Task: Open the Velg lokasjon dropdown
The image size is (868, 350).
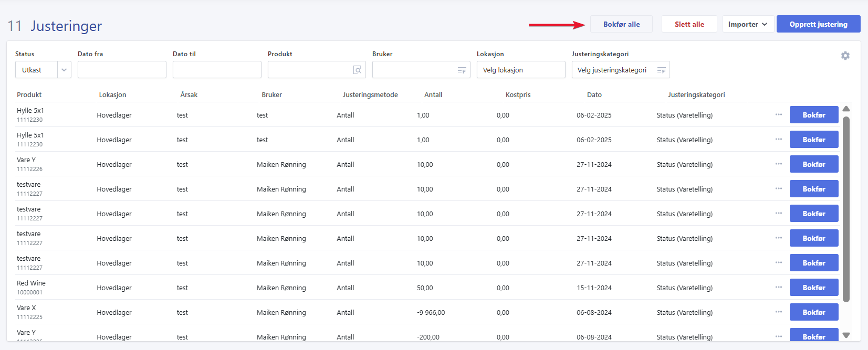Action: coord(520,70)
